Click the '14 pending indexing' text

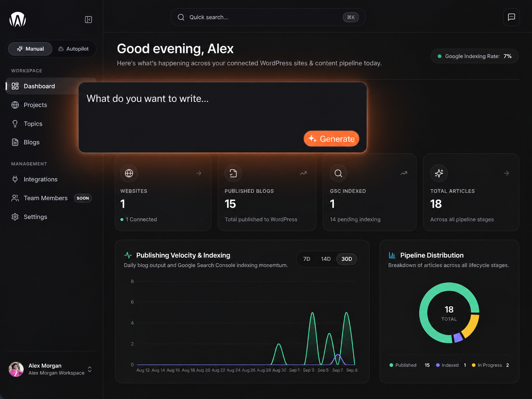click(355, 219)
